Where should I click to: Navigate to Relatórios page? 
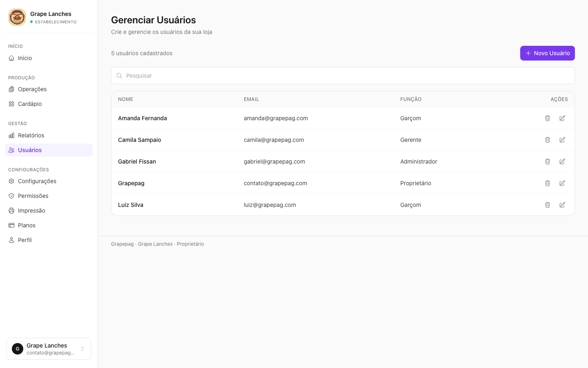click(49, 135)
